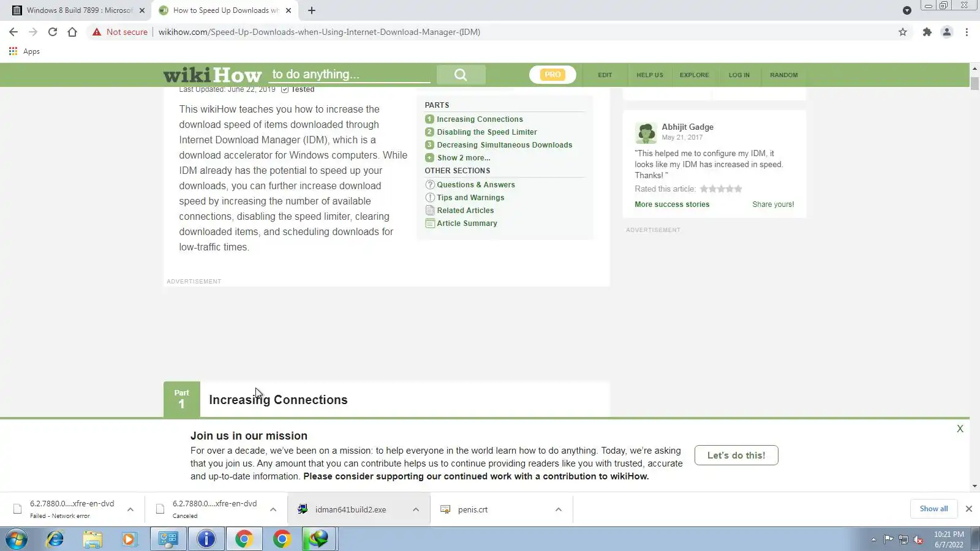Go back with browser back arrow

(13, 32)
